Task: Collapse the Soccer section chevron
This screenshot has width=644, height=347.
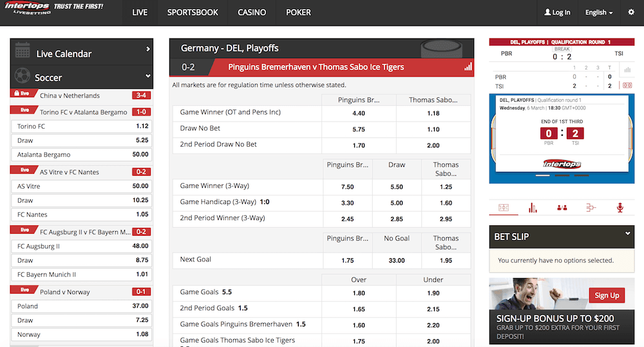Action: pos(148,76)
